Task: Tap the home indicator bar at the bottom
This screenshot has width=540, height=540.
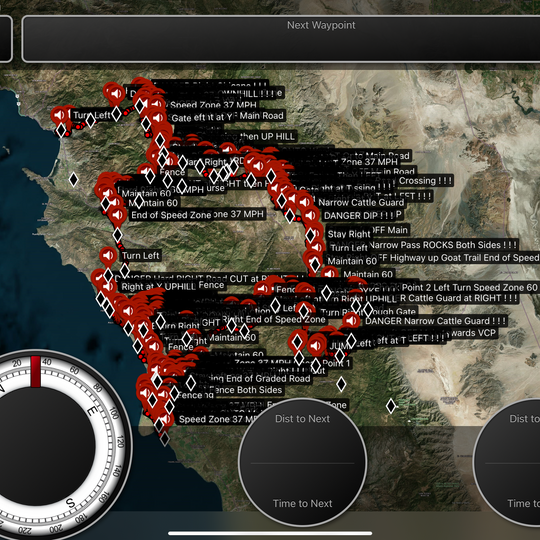Action: [270, 533]
